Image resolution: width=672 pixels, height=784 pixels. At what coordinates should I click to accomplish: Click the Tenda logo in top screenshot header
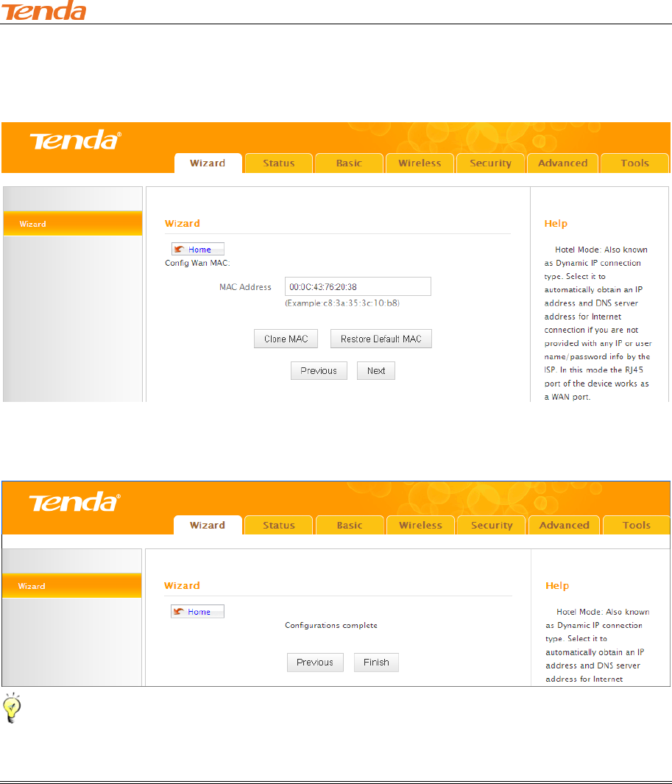pos(75,141)
